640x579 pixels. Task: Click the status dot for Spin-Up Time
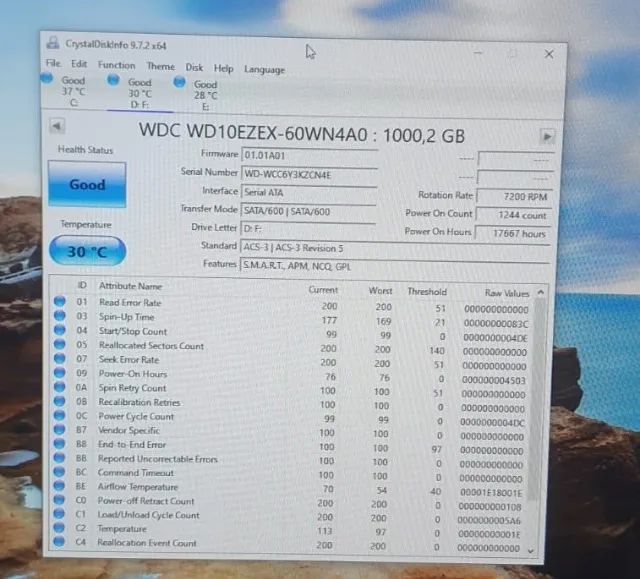60,315
